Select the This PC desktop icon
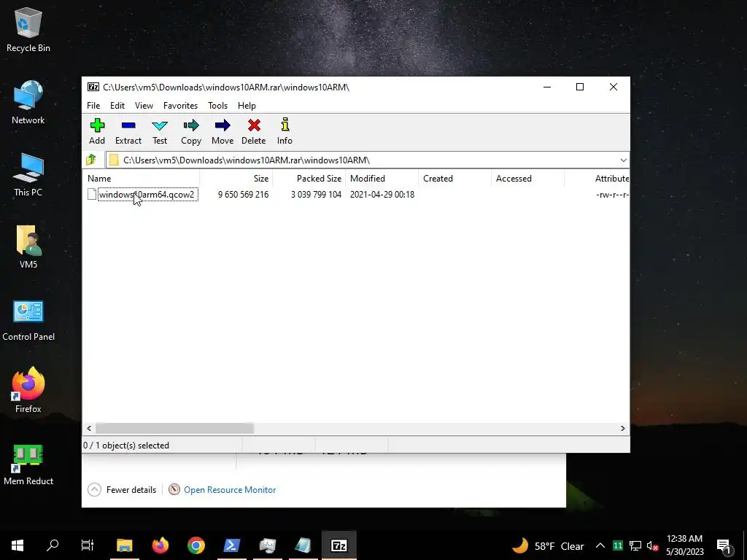This screenshot has height=560, width=747. pyautogui.click(x=28, y=175)
